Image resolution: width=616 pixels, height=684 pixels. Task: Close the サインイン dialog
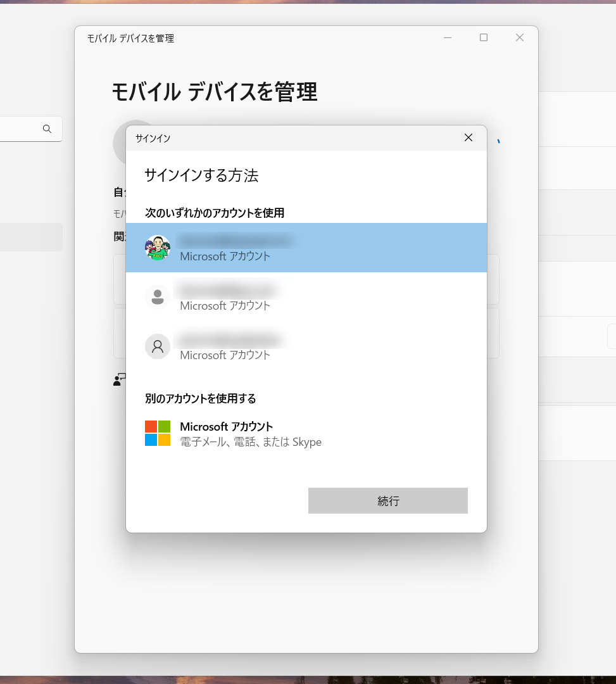point(468,137)
